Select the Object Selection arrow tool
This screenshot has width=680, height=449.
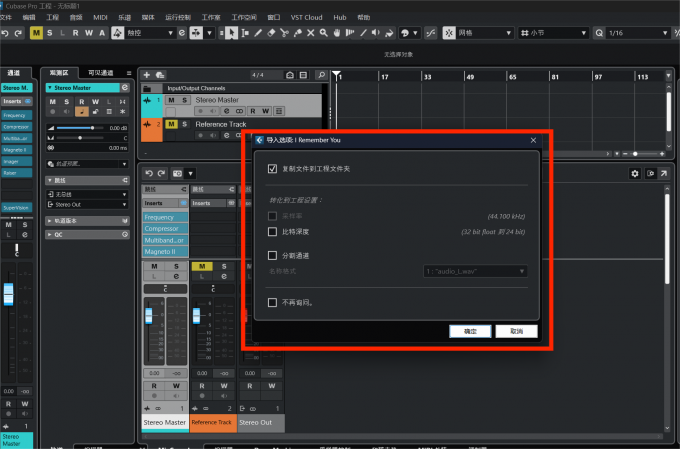pos(232,33)
